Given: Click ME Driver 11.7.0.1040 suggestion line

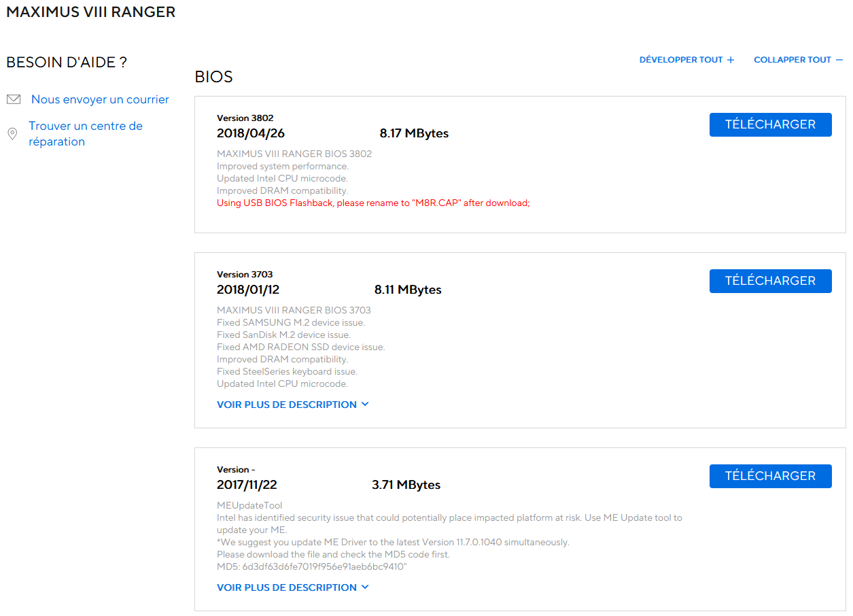Looking at the screenshot, I should click(393, 543).
